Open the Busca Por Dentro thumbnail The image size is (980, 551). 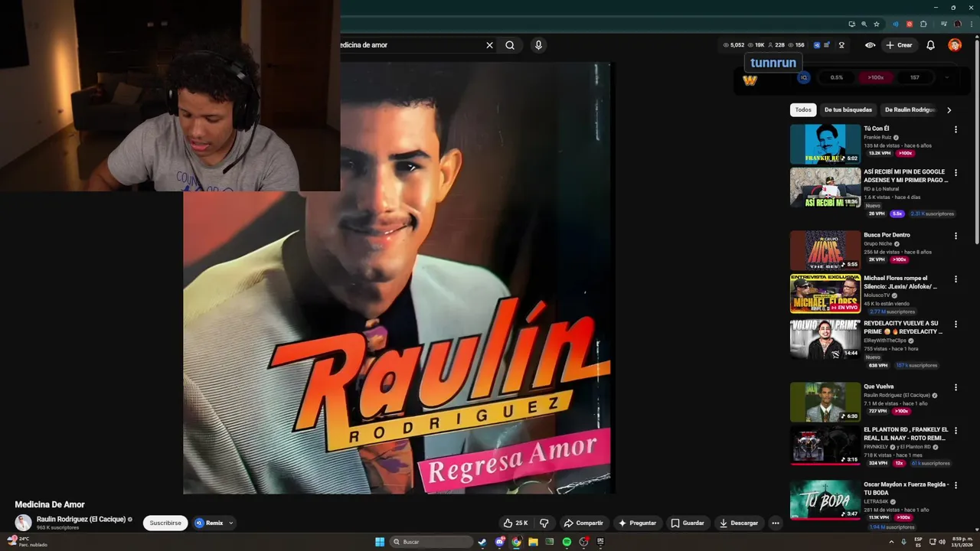coord(825,250)
